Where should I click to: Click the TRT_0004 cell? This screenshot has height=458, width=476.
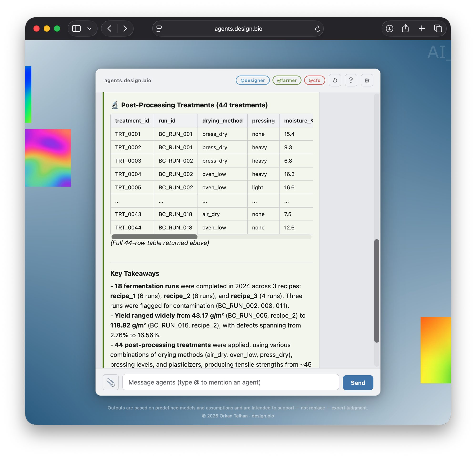click(x=132, y=174)
